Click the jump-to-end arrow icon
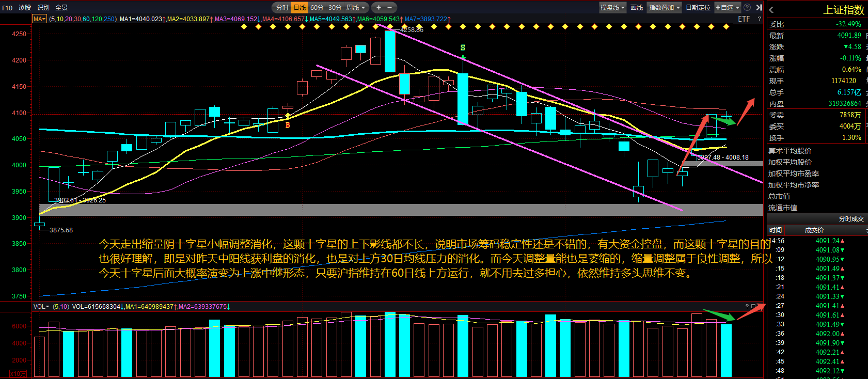 pyautogui.click(x=759, y=7)
